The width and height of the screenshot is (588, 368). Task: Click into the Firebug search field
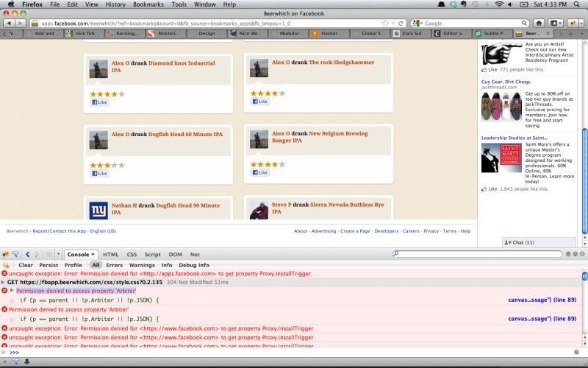coord(477,254)
